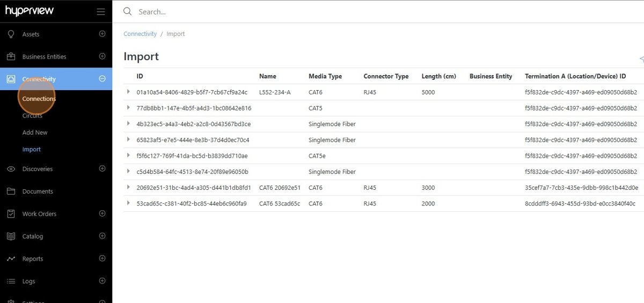Screen dimensions: 644x303
Task: Sort by the Length (cm) column header
Action: [x=439, y=76]
